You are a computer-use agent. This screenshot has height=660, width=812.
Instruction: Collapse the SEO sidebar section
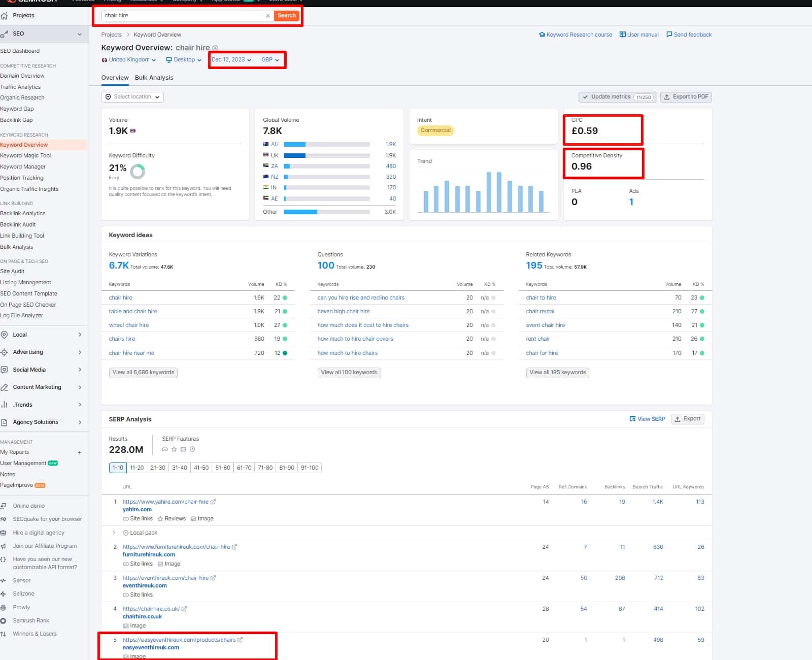click(x=80, y=34)
